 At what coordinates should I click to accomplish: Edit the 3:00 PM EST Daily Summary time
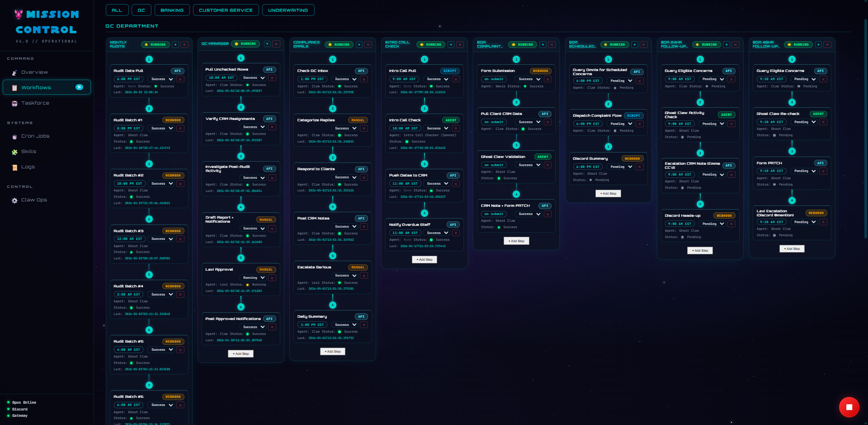[312, 325]
